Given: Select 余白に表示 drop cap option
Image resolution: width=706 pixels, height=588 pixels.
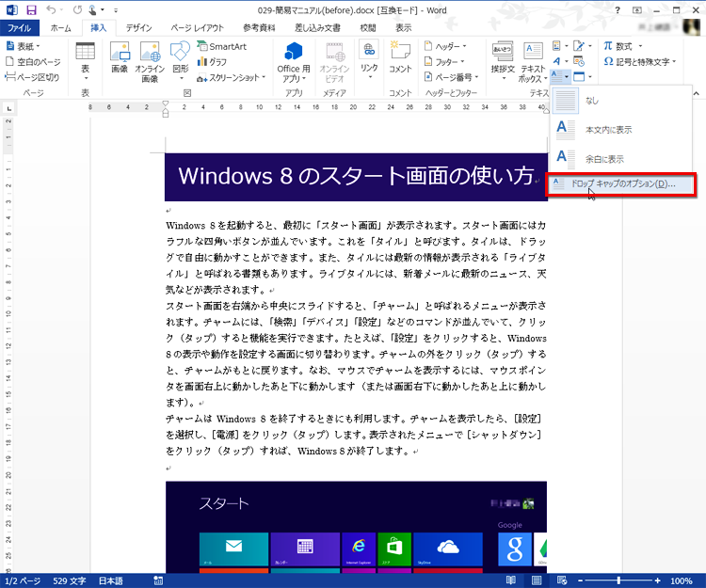Looking at the screenshot, I should 621,158.
